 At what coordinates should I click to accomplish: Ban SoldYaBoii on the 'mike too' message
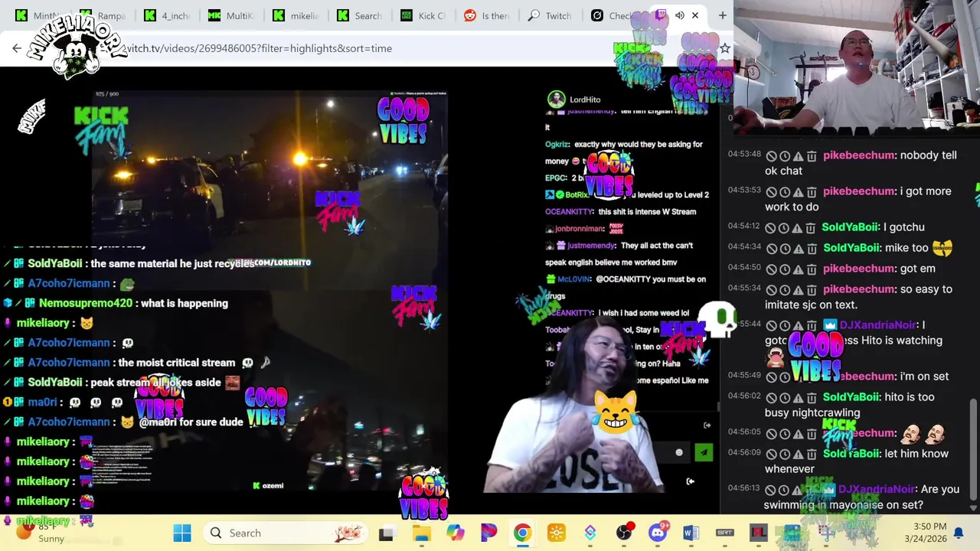click(x=772, y=248)
